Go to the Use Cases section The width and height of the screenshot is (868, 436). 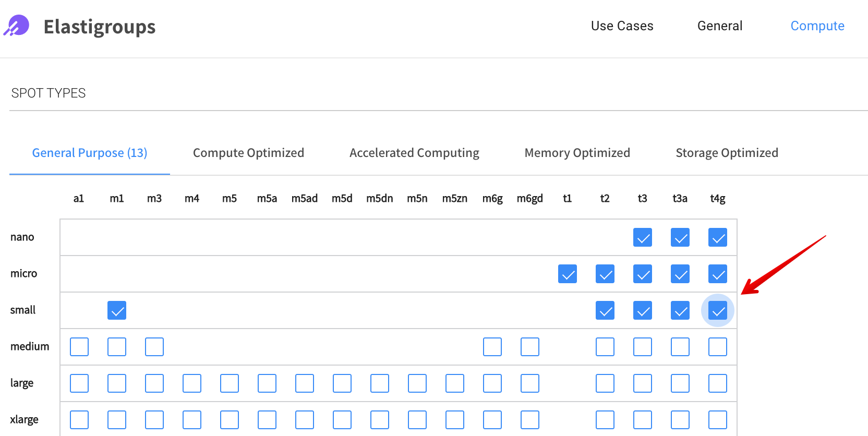pos(622,26)
